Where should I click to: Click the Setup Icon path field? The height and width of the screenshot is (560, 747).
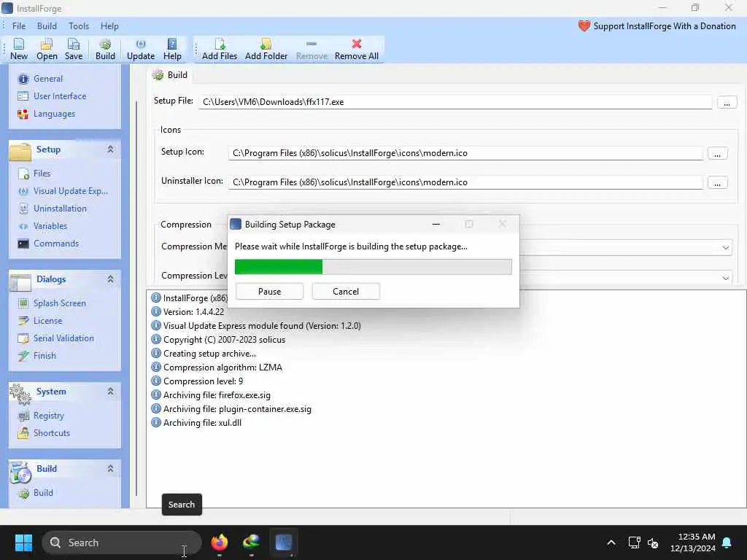coord(465,153)
